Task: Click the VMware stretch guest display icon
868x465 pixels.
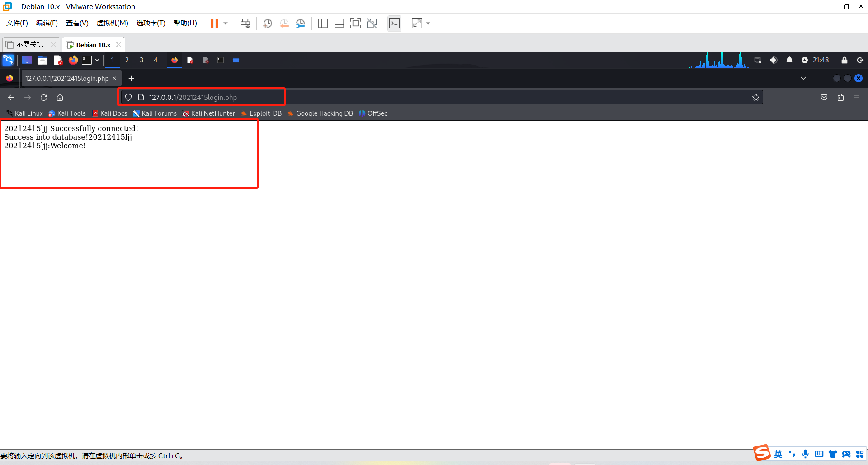Action: click(x=417, y=23)
